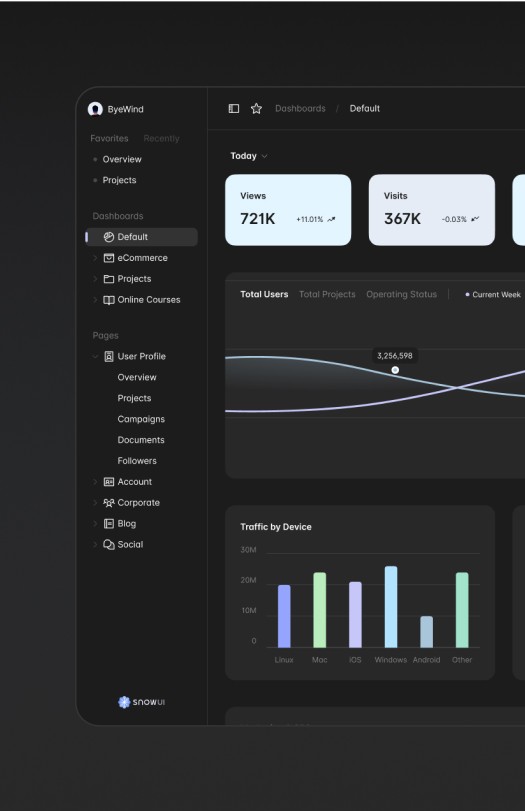Screen dimensions: 525x811
Task: Click the Other bar in Traffic by Device
Action: tap(462, 610)
